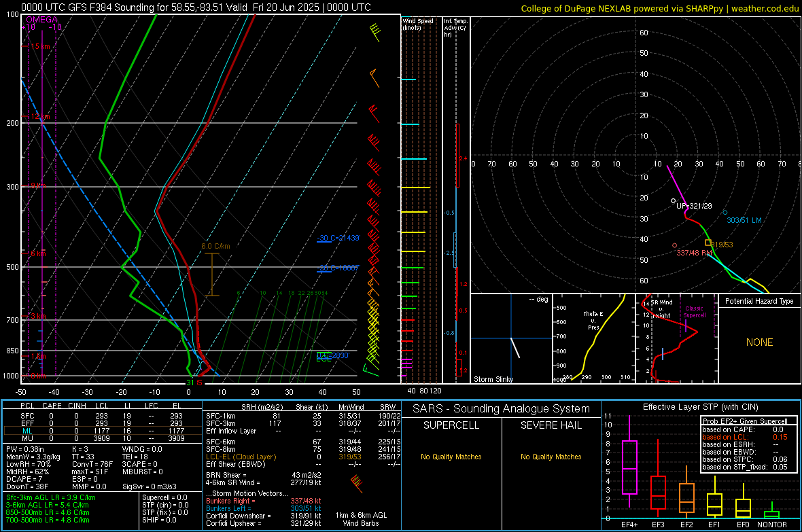Screen dimensions: 802x532
Task: Click the 'EF2' axis label
Action: click(686, 525)
